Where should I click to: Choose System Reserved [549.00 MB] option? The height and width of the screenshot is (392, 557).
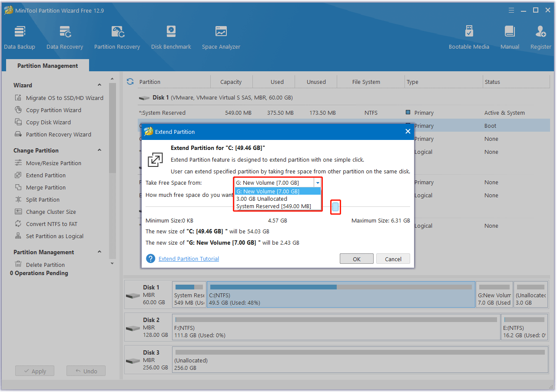coord(278,206)
